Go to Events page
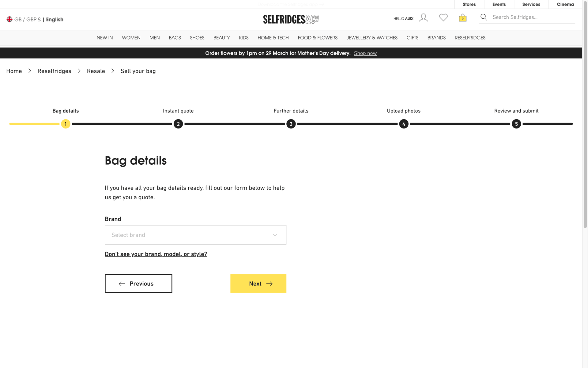 499,4
